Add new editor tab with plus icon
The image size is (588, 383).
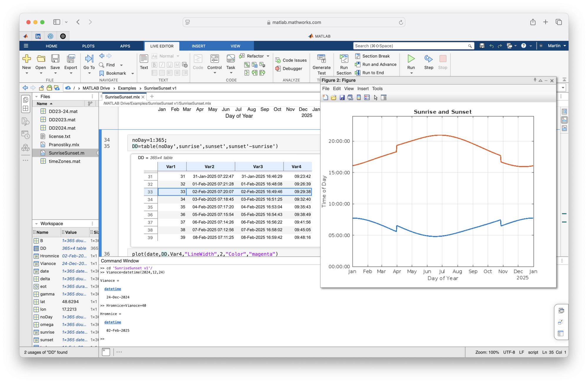click(x=152, y=96)
